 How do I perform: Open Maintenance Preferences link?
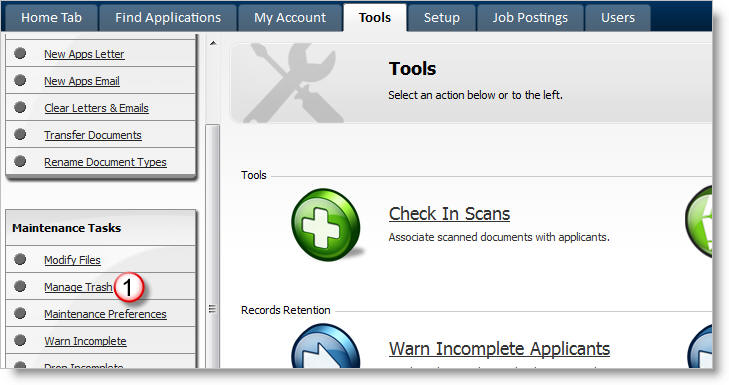tap(106, 314)
